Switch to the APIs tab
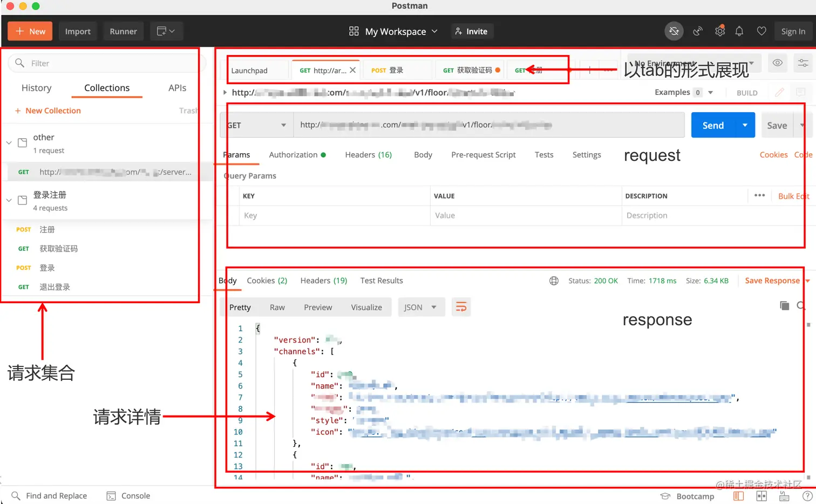Screen dimensions: 816x504 pyautogui.click(x=177, y=88)
